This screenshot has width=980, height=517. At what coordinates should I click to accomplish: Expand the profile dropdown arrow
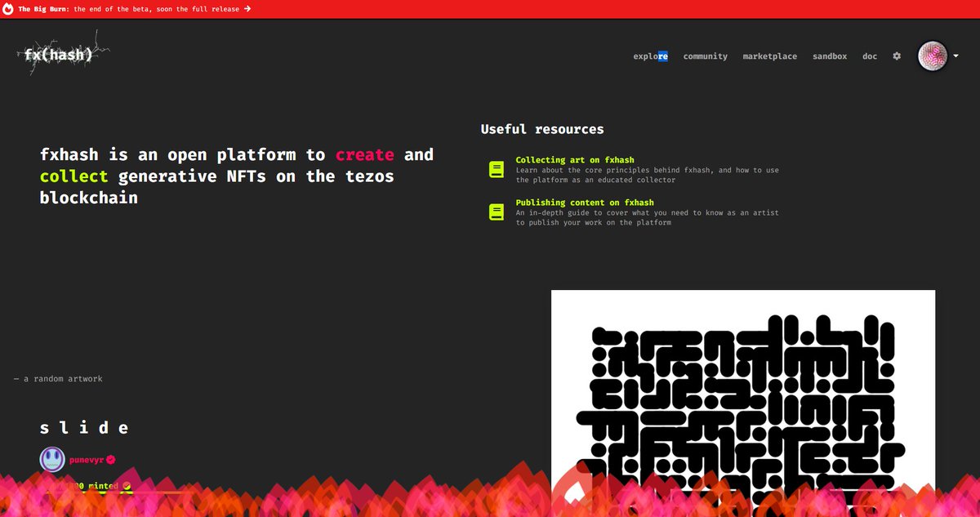tap(955, 56)
